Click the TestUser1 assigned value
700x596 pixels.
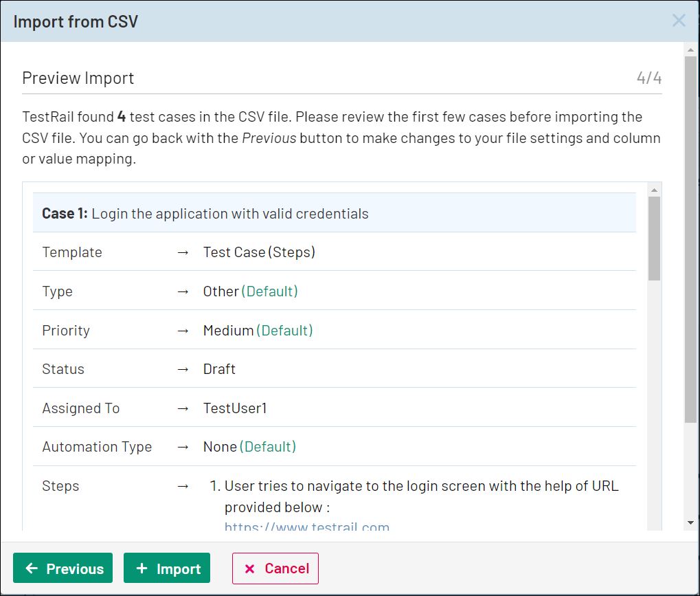[235, 408]
